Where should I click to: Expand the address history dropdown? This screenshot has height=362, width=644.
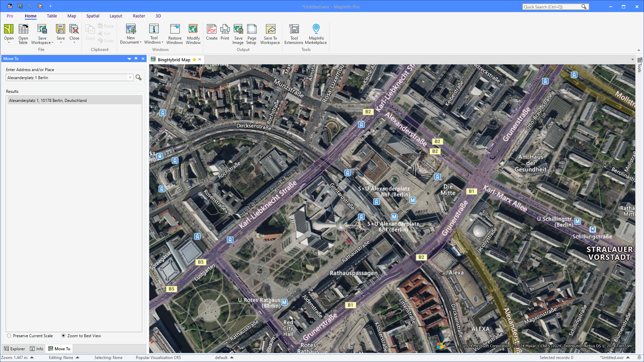coord(130,77)
